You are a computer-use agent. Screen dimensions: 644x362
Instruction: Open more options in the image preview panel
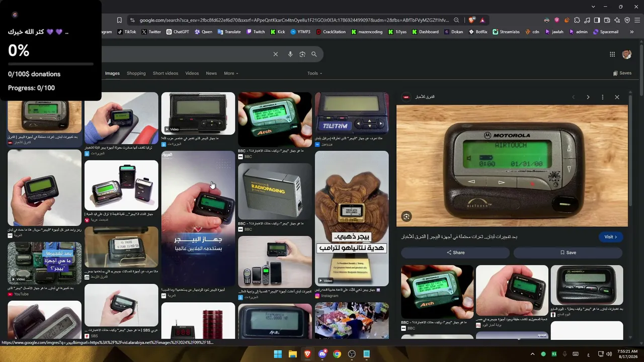click(602, 97)
